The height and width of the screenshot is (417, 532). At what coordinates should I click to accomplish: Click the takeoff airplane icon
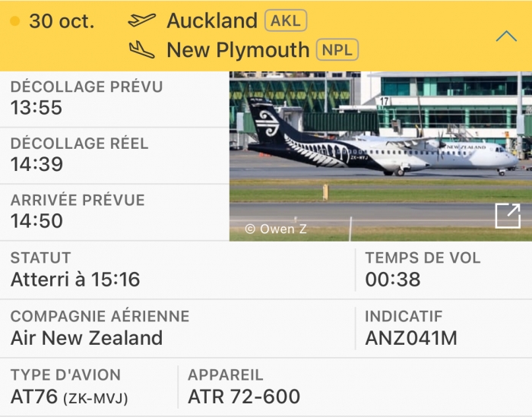(x=142, y=21)
